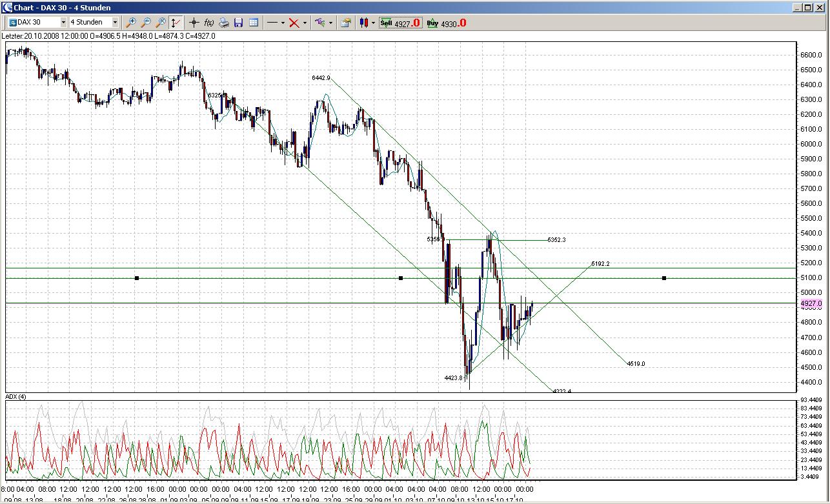Click the 5352.3 line price label
The image size is (830, 504).
[556, 240]
